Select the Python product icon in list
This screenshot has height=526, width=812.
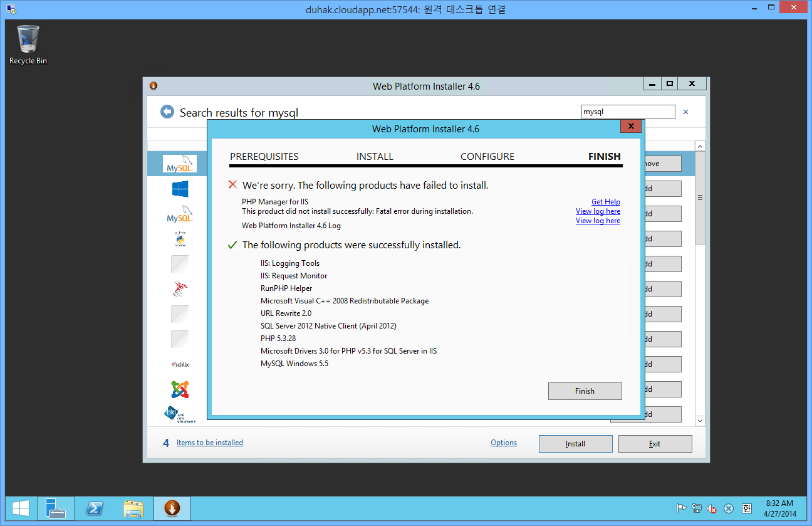tap(180, 239)
